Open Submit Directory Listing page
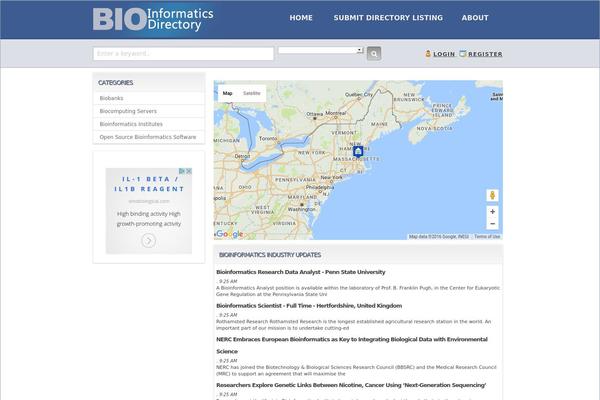 click(x=388, y=18)
